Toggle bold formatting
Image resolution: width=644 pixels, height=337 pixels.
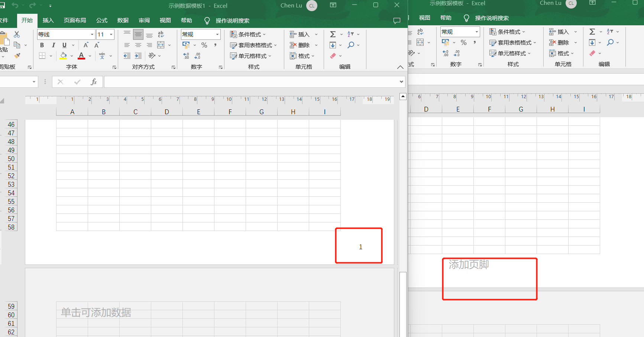42,45
